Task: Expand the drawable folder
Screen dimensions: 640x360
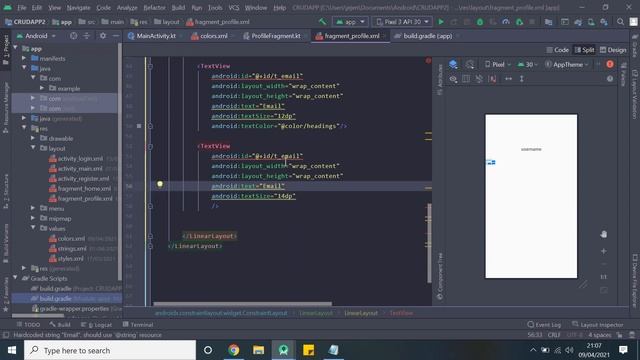Action: [x=33, y=138]
